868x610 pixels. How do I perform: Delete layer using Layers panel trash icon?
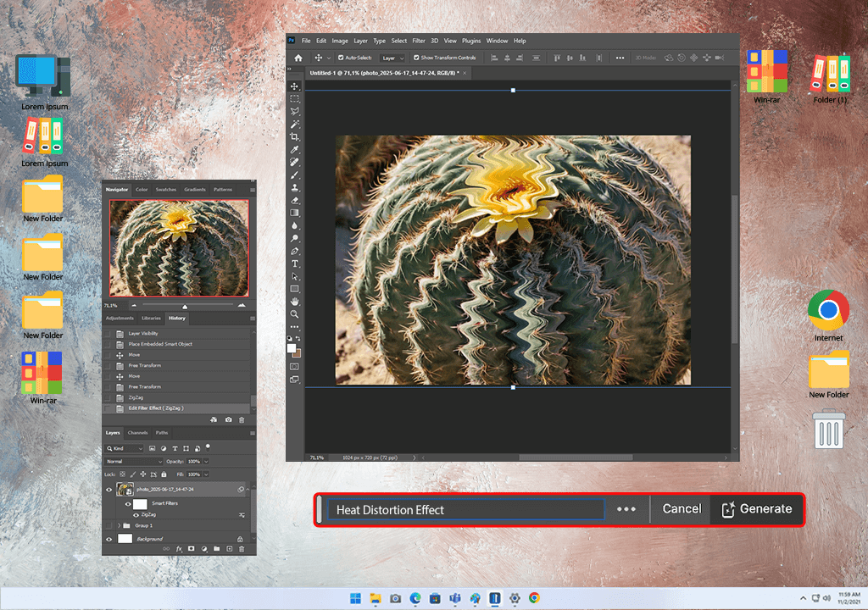242,548
